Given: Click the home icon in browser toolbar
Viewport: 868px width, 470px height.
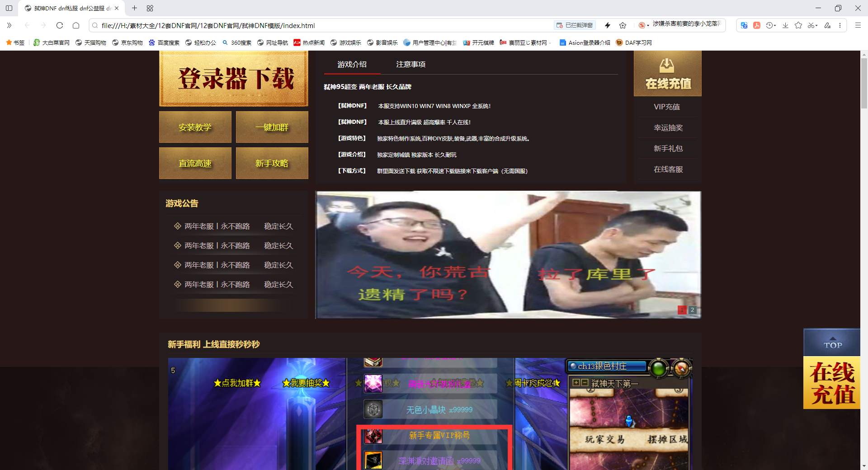Looking at the screenshot, I should tap(76, 25).
